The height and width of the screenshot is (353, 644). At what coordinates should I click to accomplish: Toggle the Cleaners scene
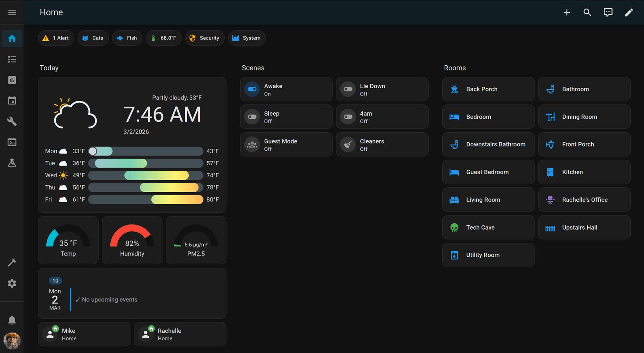[348, 145]
